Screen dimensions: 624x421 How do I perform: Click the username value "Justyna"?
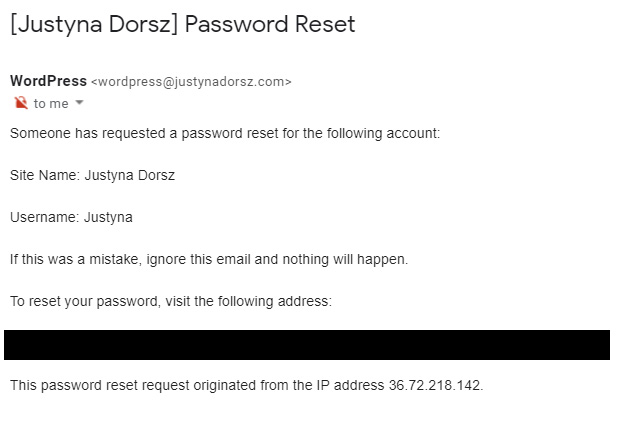pyautogui.click(x=108, y=218)
